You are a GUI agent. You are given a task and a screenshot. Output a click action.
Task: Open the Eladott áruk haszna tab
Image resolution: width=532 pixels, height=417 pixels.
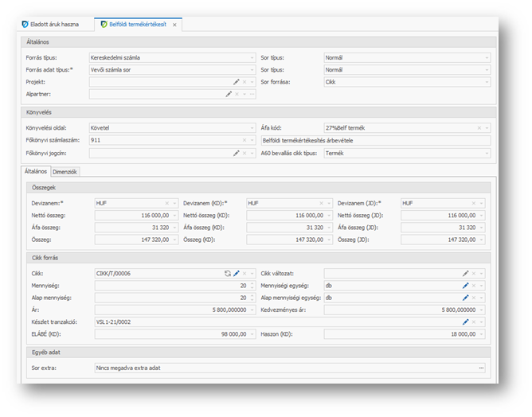click(54, 25)
